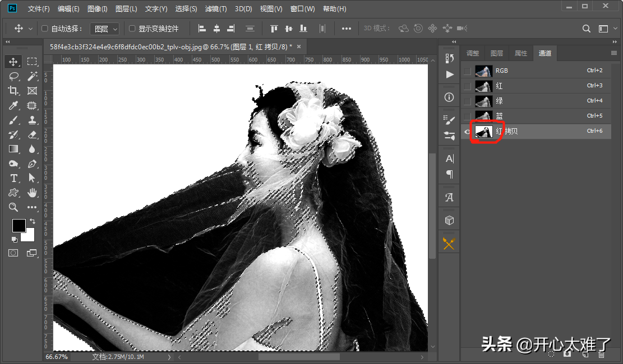
Task: Select the Pen tool
Action: click(x=32, y=164)
